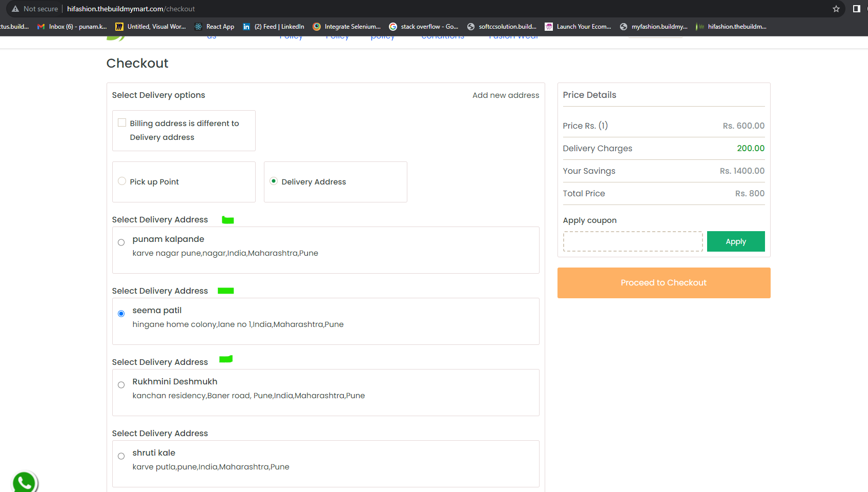Click the Price Details heading

click(589, 95)
